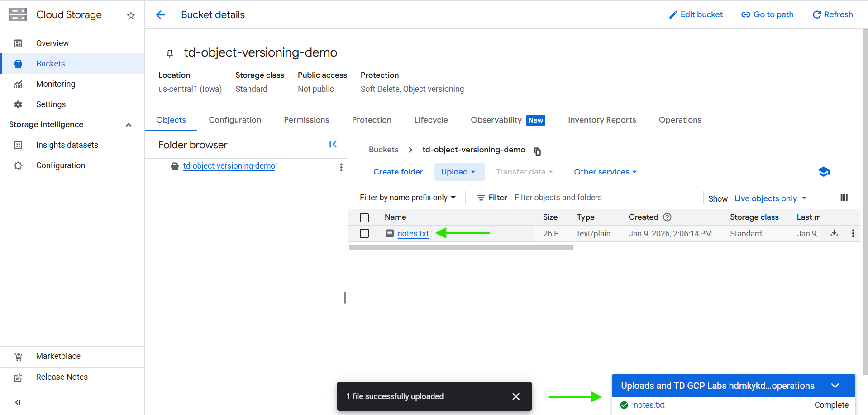Viewport: 868px width, 415px height.
Task: Open column display options icon
Action: click(x=844, y=198)
